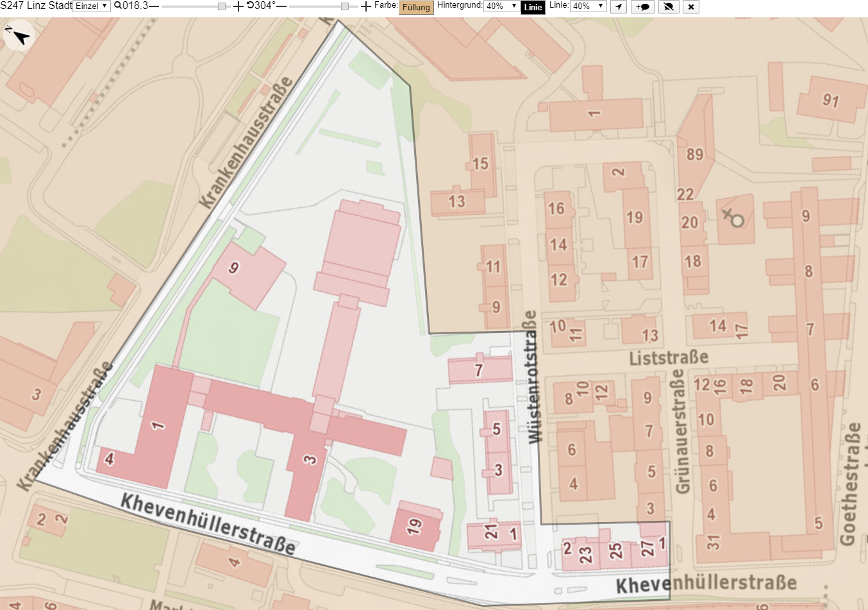Click the S247 Linz Stadt title
Image resolution: width=868 pixels, height=610 pixels.
coord(36,6)
